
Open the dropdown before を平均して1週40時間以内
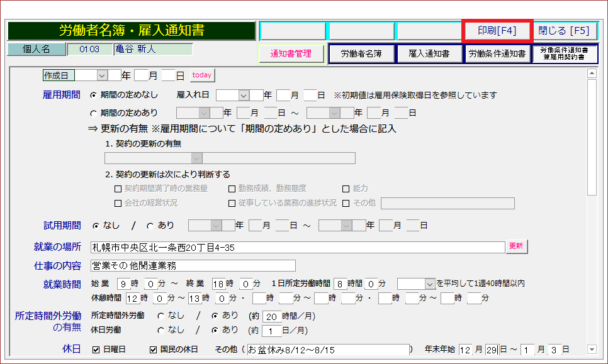click(x=430, y=284)
